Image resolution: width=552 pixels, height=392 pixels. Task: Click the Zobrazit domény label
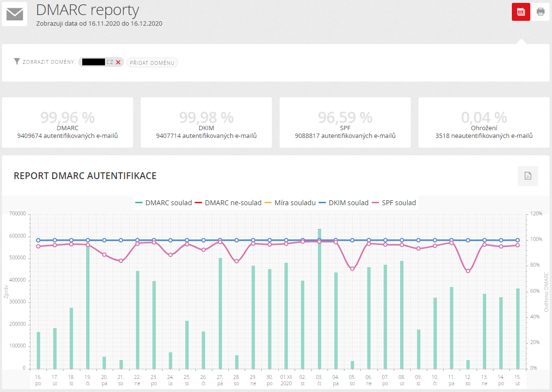49,62
